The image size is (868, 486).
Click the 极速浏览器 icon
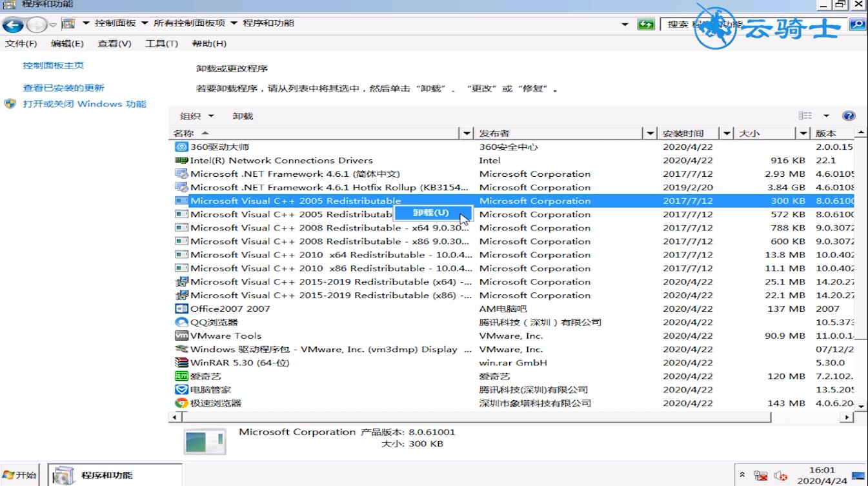(x=181, y=403)
